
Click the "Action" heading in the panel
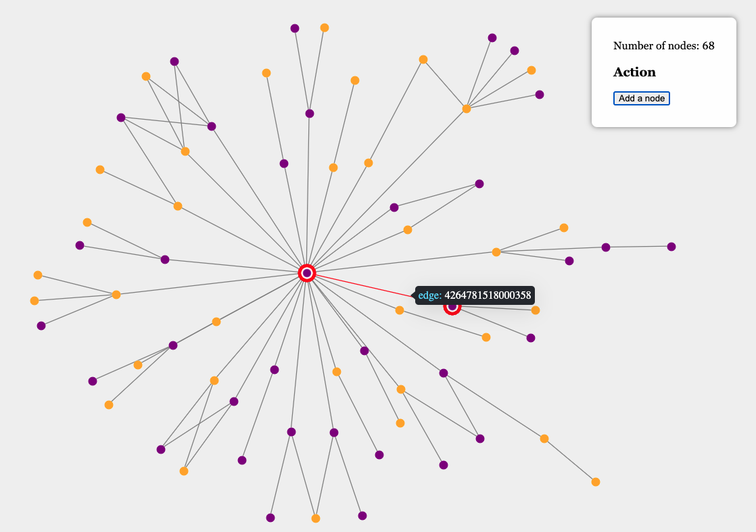634,72
